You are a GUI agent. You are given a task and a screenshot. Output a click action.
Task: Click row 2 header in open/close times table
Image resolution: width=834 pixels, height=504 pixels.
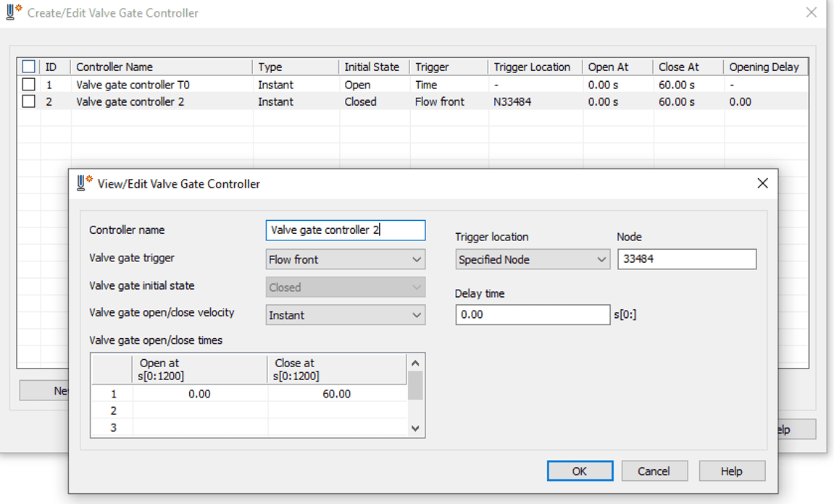113,411
